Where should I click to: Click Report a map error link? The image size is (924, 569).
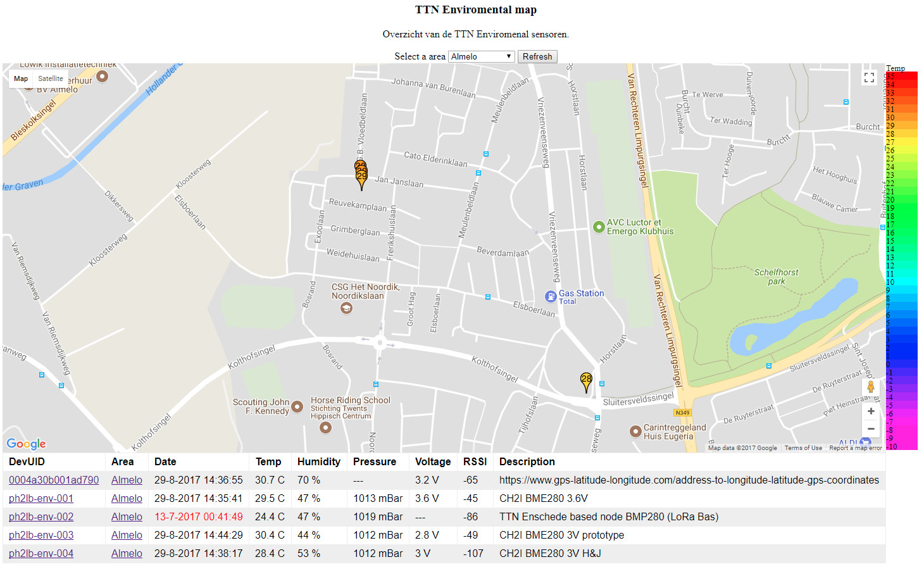coord(856,448)
